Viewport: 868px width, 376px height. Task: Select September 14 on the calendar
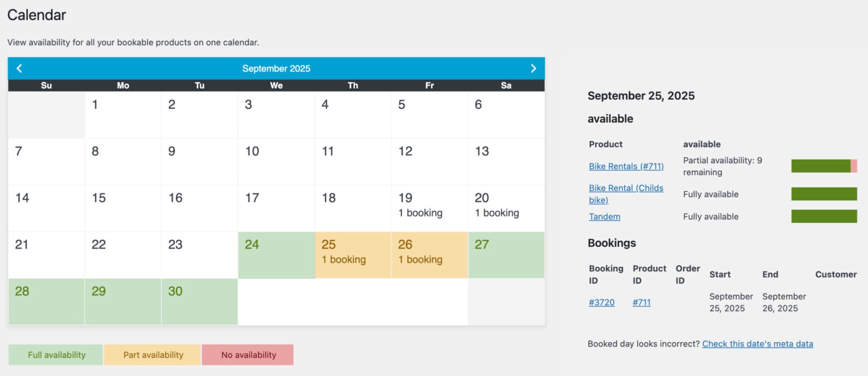tap(46, 209)
